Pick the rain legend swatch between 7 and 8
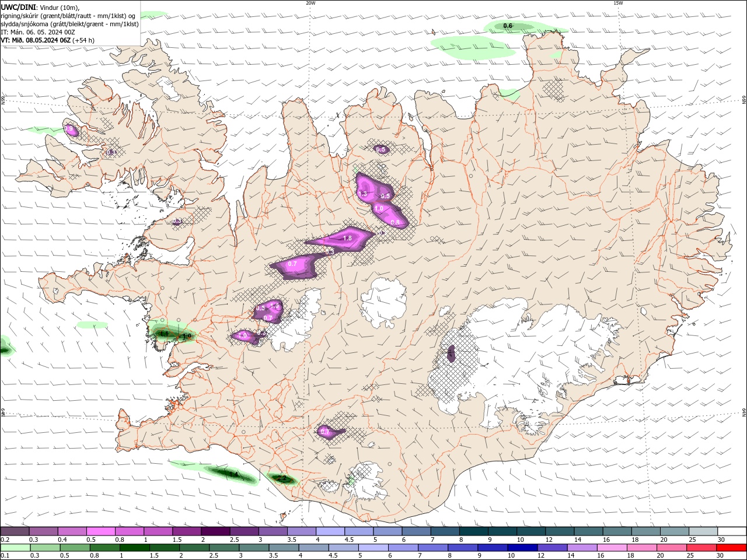This screenshot has height=560, width=747. click(433, 548)
